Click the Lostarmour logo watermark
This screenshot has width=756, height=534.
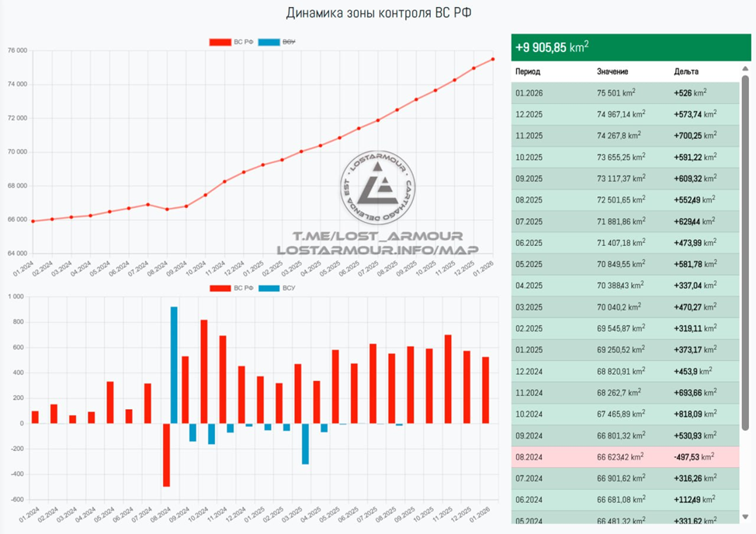click(378, 187)
